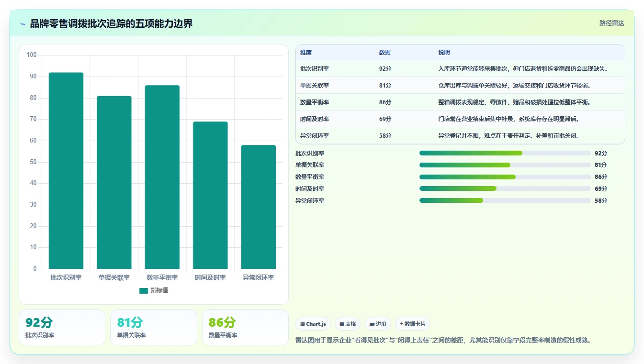Click the 81分 单据关联率 data card
The image size is (644, 364).
click(154, 327)
